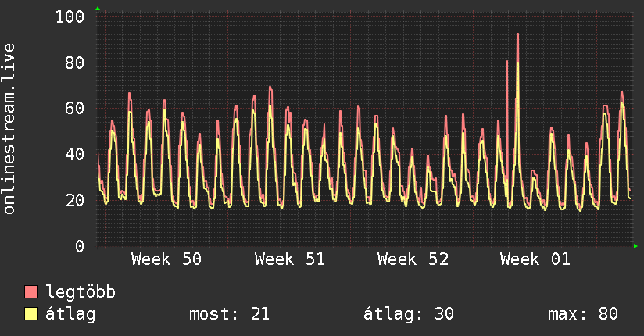Viewport: 644px width, 336px height.
Task: Click the 0 y-axis origin label
Action: 79,246
